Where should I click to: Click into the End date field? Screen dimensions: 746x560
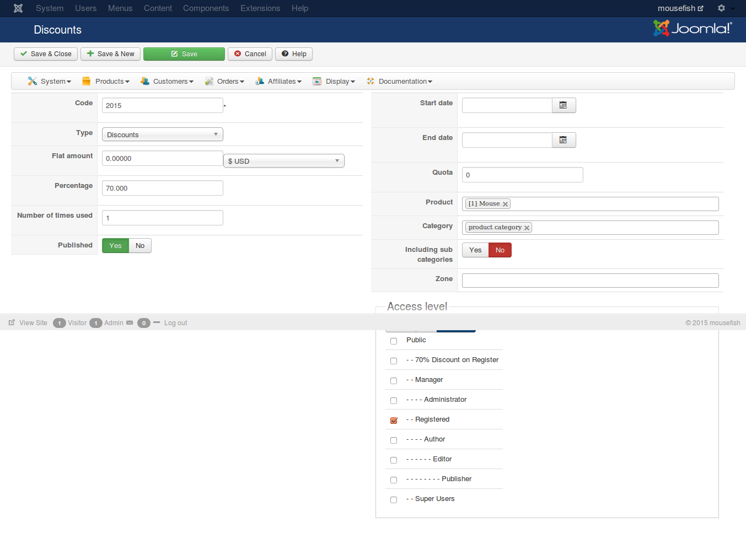[x=507, y=140]
